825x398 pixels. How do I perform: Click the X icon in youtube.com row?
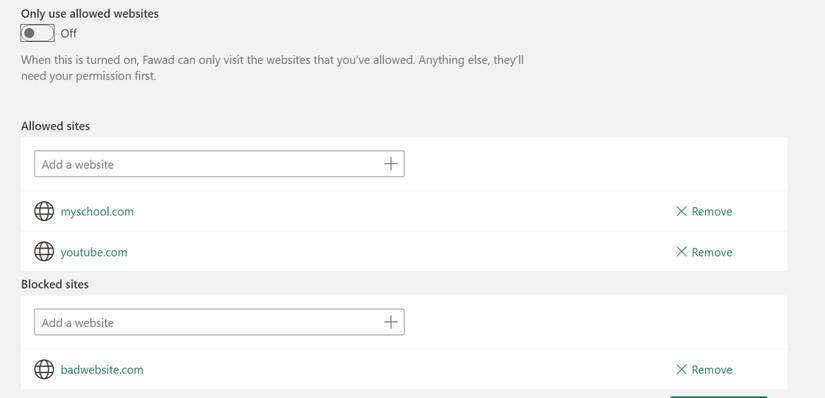681,252
